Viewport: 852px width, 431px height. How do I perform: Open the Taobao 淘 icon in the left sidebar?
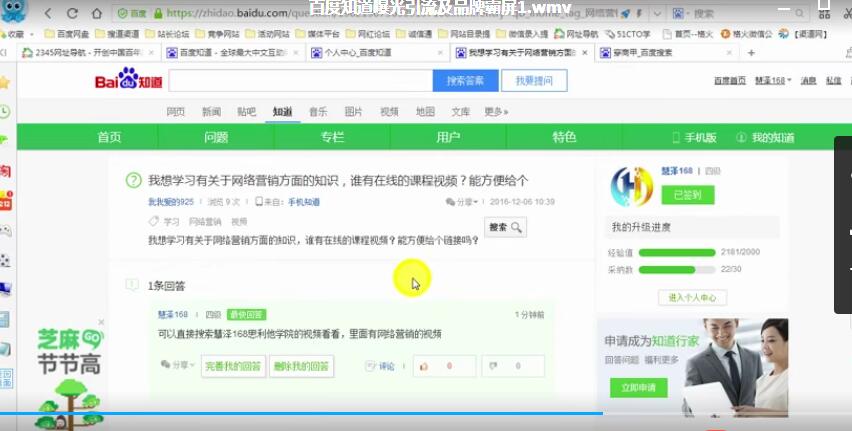click(x=5, y=171)
